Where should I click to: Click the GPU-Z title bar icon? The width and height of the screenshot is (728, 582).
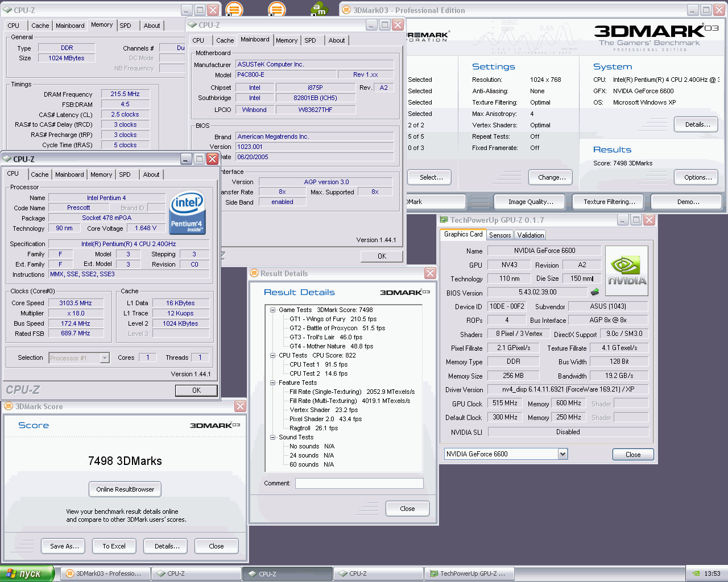click(444, 220)
